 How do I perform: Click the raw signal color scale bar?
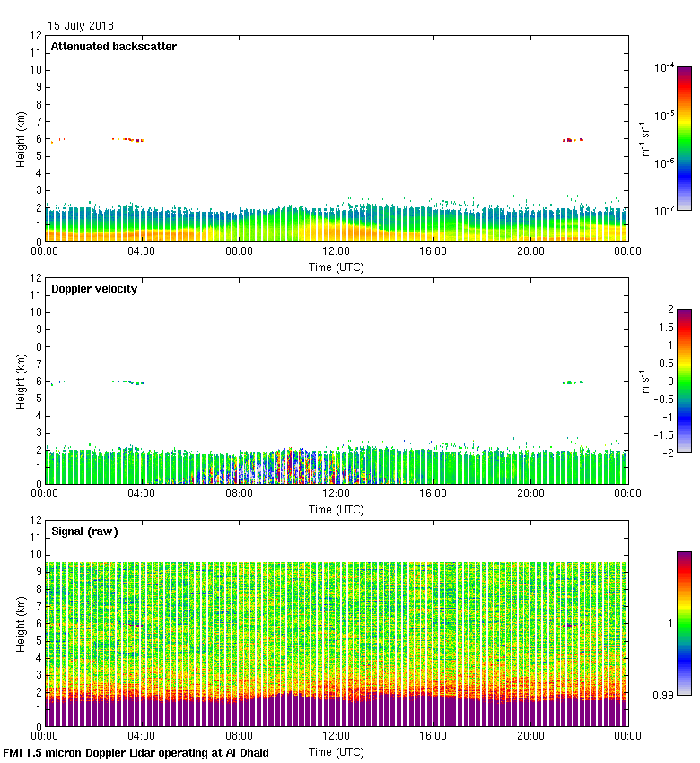[x=659, y=622]
